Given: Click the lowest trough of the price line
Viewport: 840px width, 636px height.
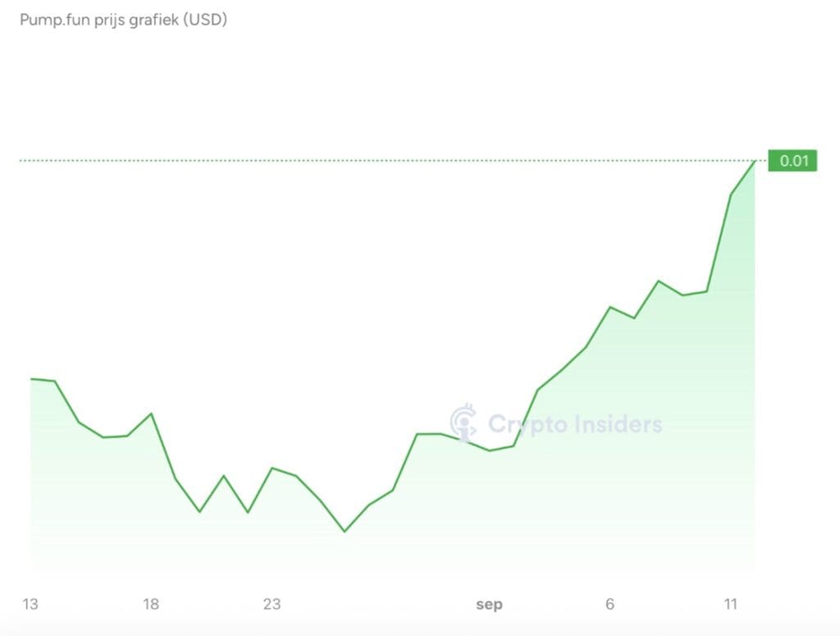Looking at the screenshot, I should [345, 532].
